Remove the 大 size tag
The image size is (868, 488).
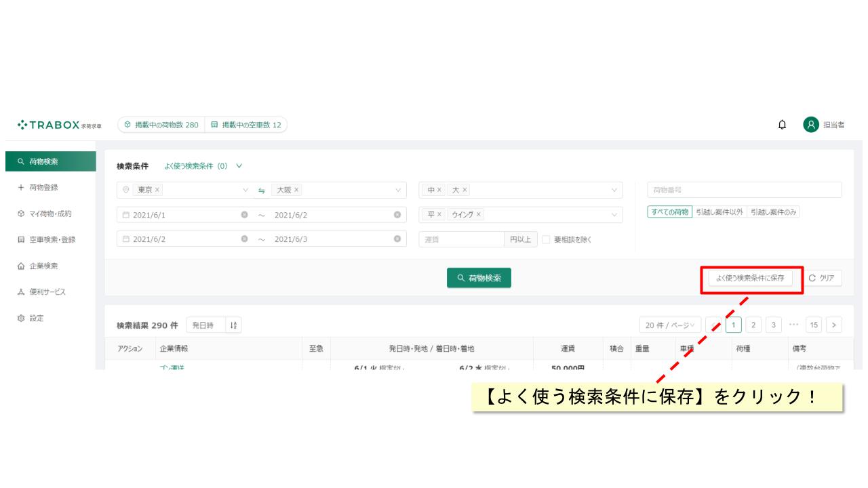tap(465, 190)
